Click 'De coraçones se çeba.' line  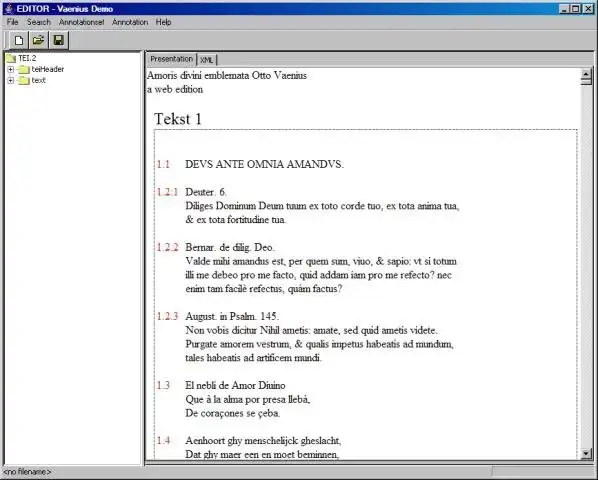point(233,413)
